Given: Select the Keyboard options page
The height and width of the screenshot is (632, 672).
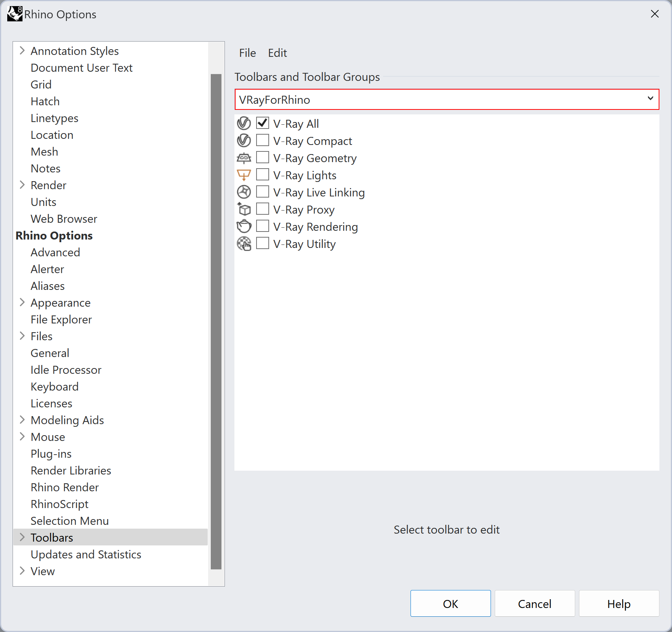Looking at the screenshot, I should click(55, 387).
